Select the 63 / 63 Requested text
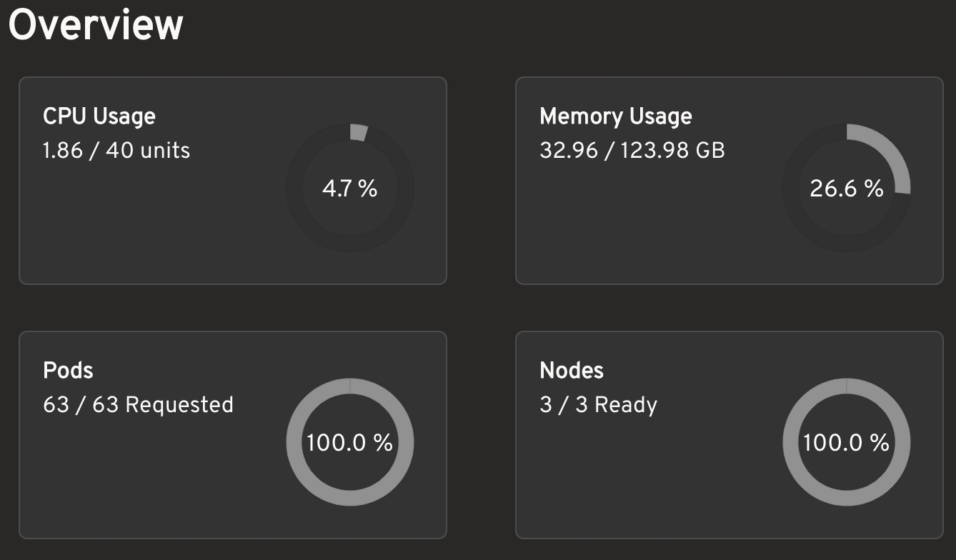Image resolution: width=956 pixels, height=560 pixels. point(139,405)
